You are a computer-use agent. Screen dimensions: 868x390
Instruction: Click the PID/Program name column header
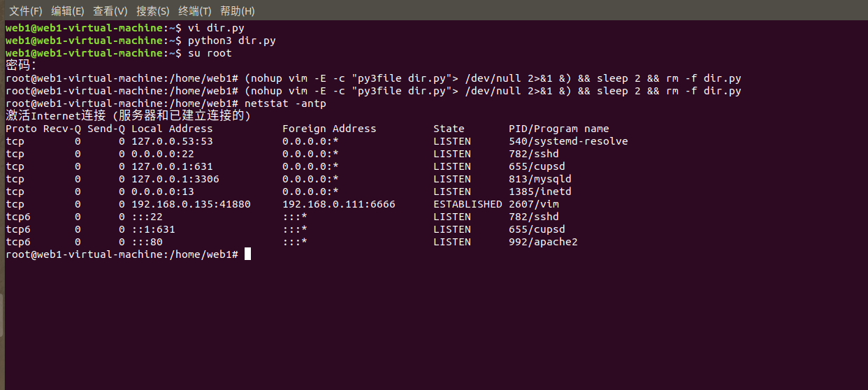558,129
